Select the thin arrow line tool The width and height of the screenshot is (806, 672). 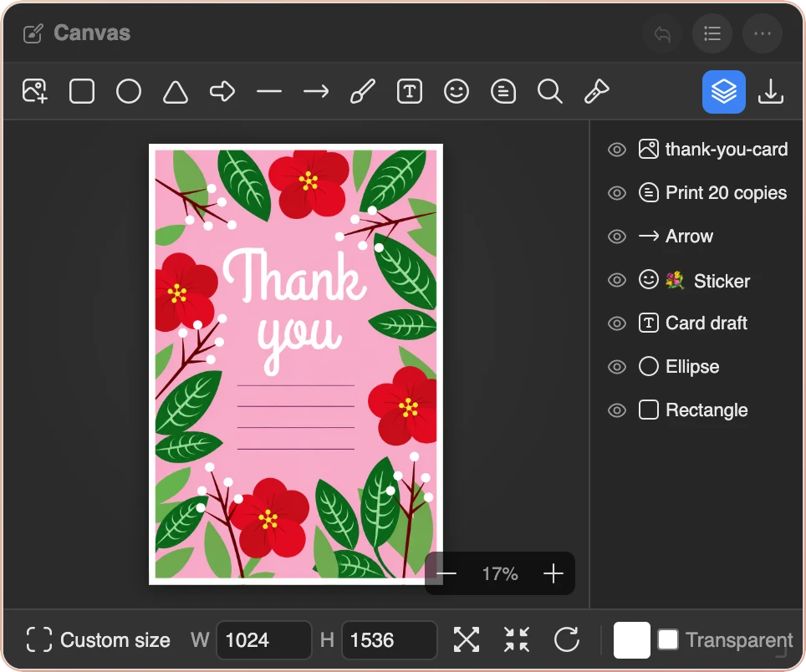(x=315, y=91)
